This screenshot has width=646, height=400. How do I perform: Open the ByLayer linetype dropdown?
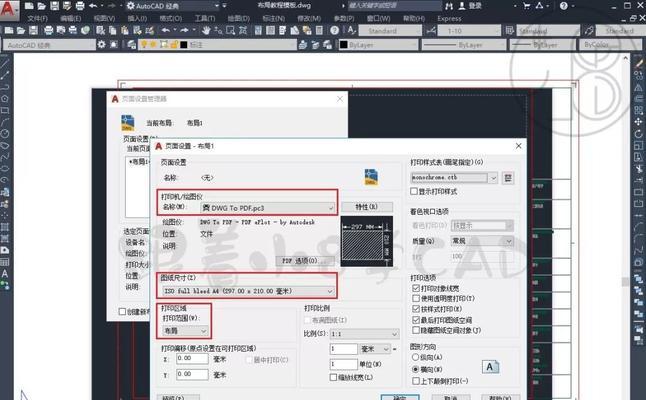(x=464, y=44)
